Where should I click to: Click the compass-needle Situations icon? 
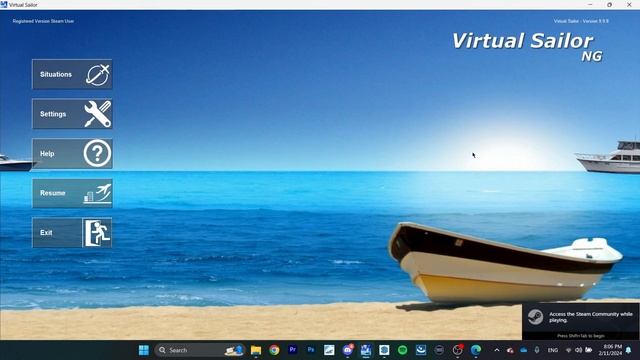click(x=98, y=75)
